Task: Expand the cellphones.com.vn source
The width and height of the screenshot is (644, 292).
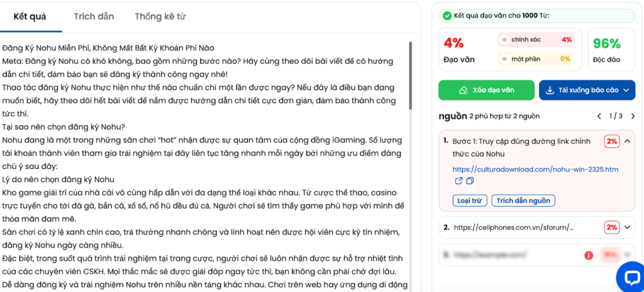Action: coord(627,227)
